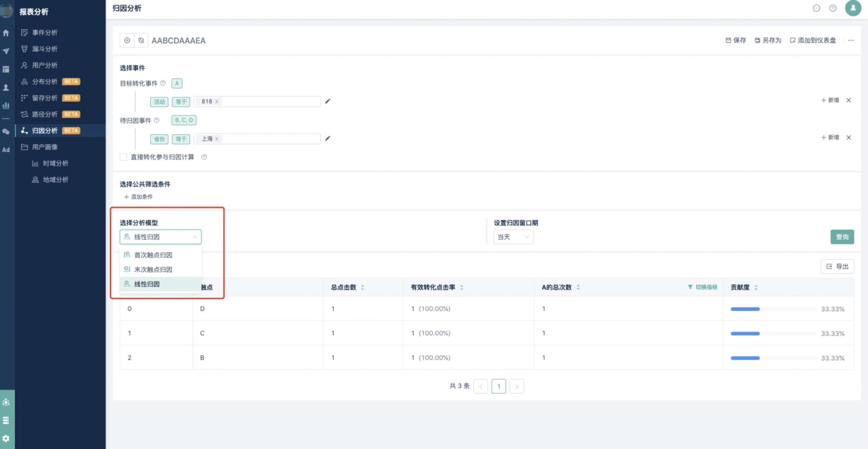Show help for 待归因事件
The width and height of the screenshot is (868, 449).
coord(156,120)
